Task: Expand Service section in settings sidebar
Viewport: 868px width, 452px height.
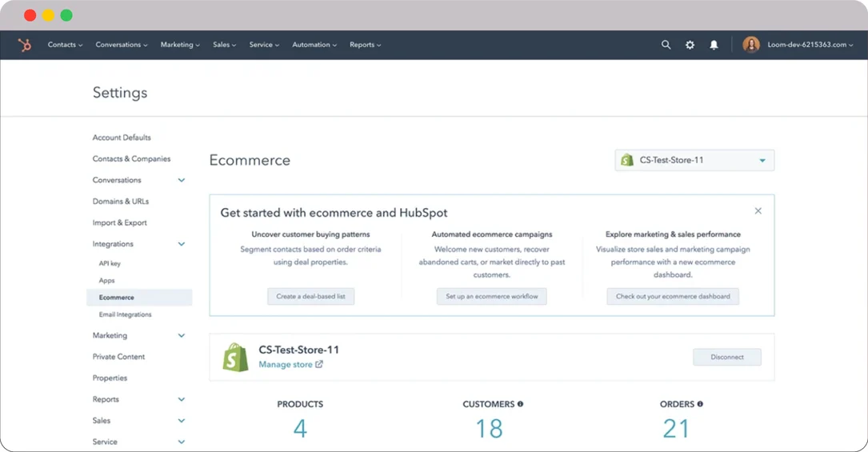Action: click(x=181, y=442)
